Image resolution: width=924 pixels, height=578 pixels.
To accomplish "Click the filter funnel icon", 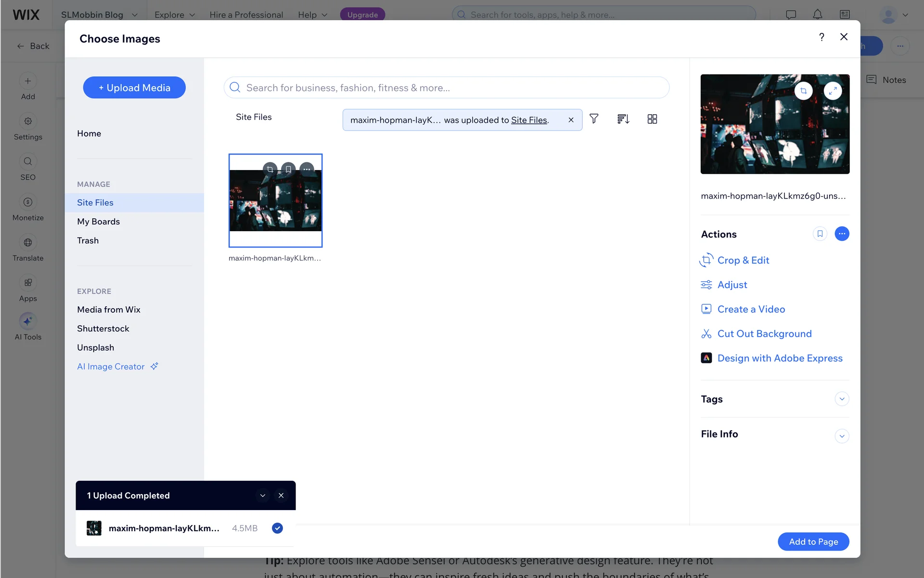I will [594, 119].
